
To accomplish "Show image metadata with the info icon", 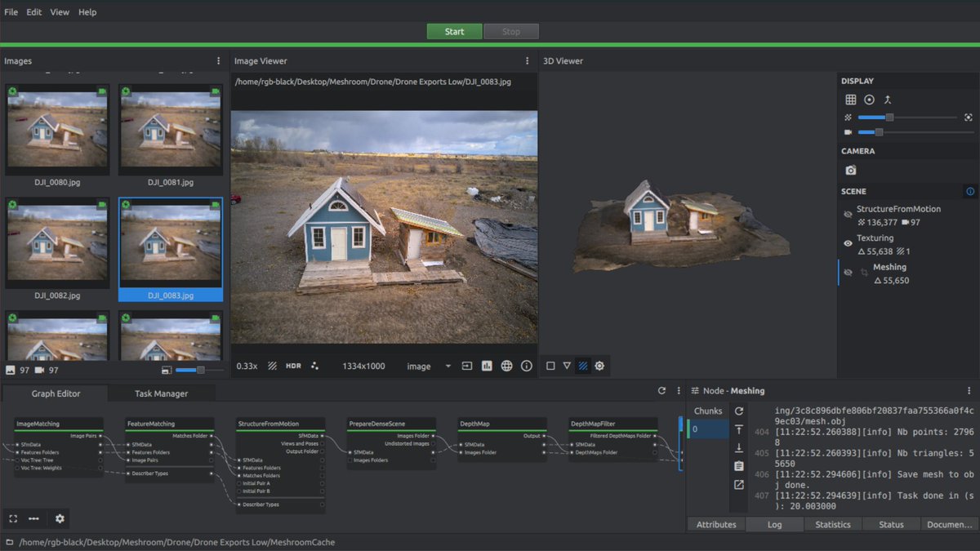I will pyautogui.click(x=527, y=367).
